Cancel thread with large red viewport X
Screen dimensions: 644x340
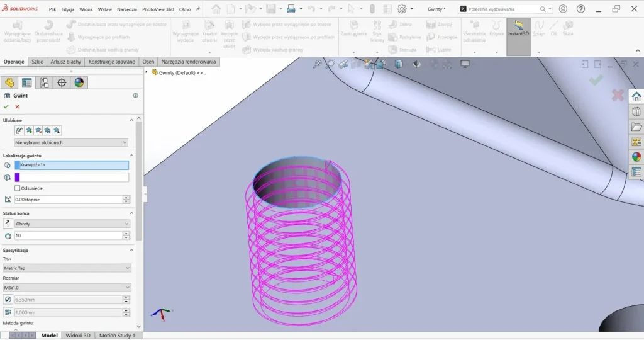click(618, 95)
